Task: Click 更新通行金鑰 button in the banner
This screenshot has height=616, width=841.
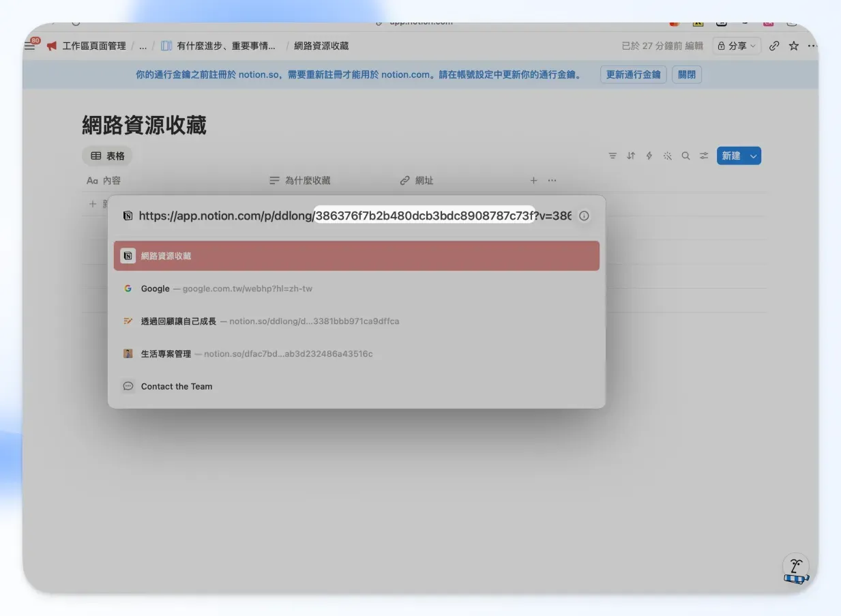Action: point(633,74)
